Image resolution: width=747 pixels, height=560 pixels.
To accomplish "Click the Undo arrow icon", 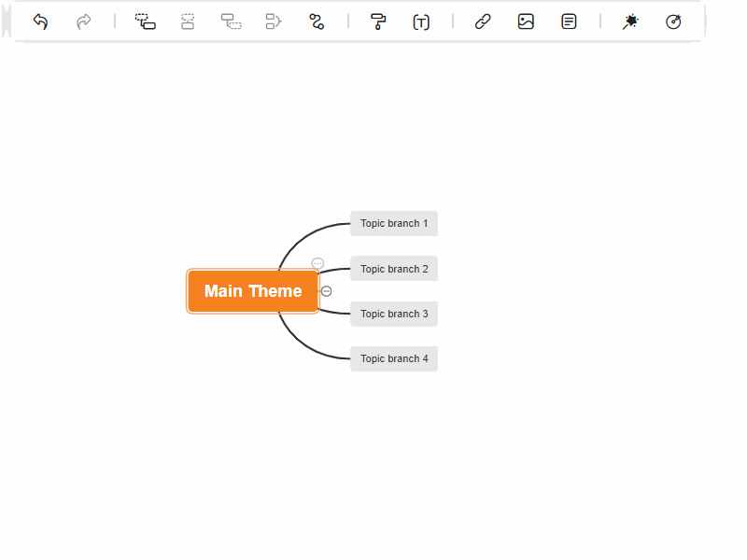I will 40,21.
